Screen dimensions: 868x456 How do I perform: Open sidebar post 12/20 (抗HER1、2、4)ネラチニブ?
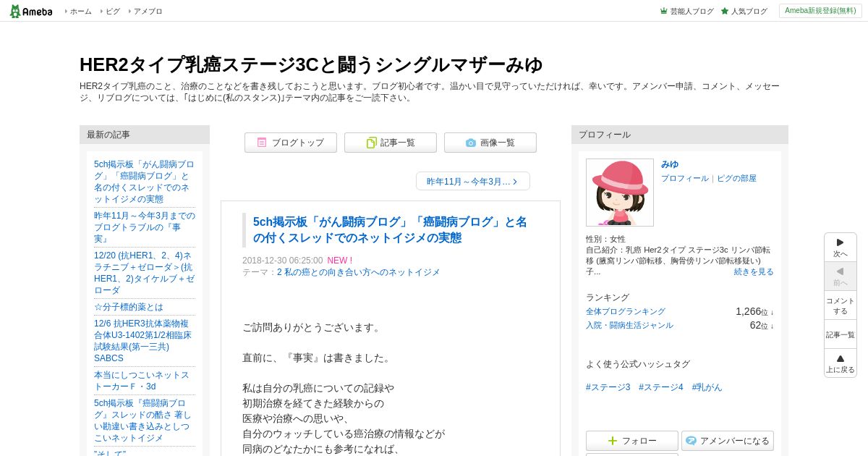(145, 273)
